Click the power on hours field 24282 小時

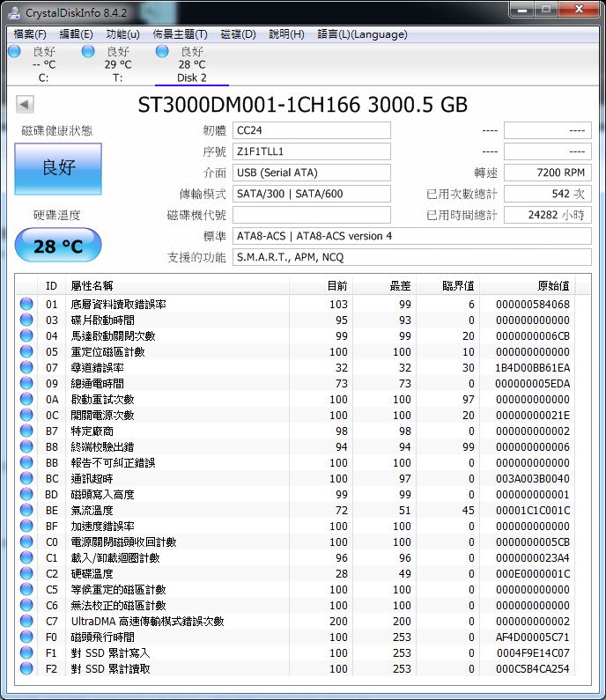tap(548, 215)
